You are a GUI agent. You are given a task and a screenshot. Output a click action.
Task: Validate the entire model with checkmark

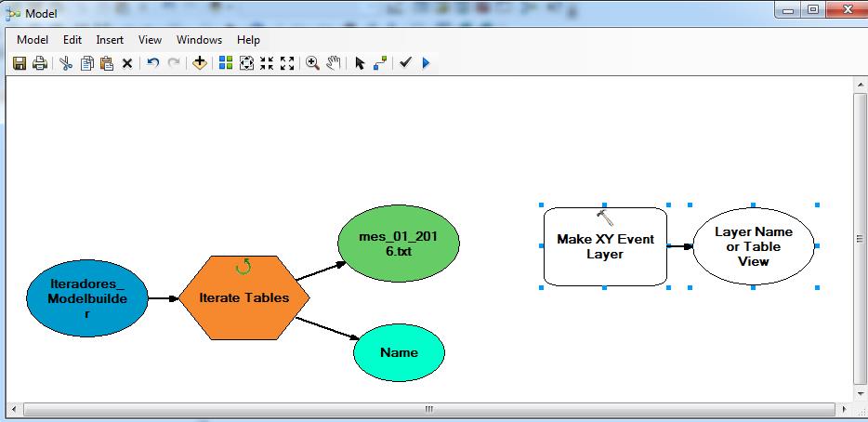click(x=405, y=63)
